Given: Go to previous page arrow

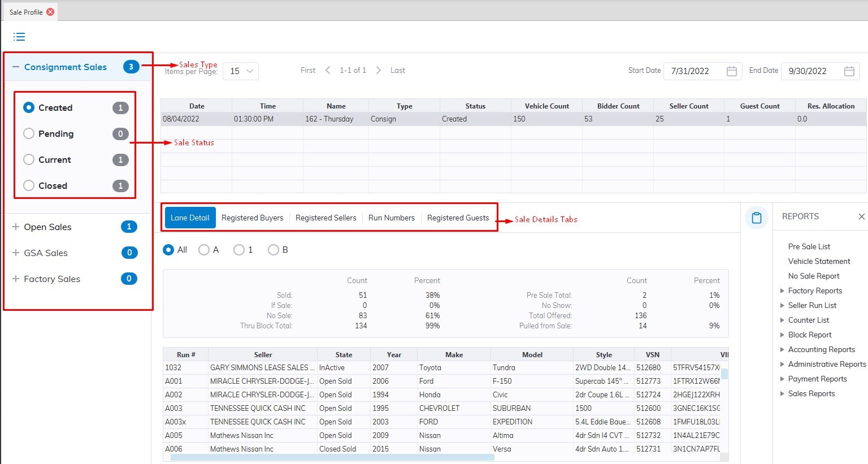Looking at the screenshot, I should [328, 71].
